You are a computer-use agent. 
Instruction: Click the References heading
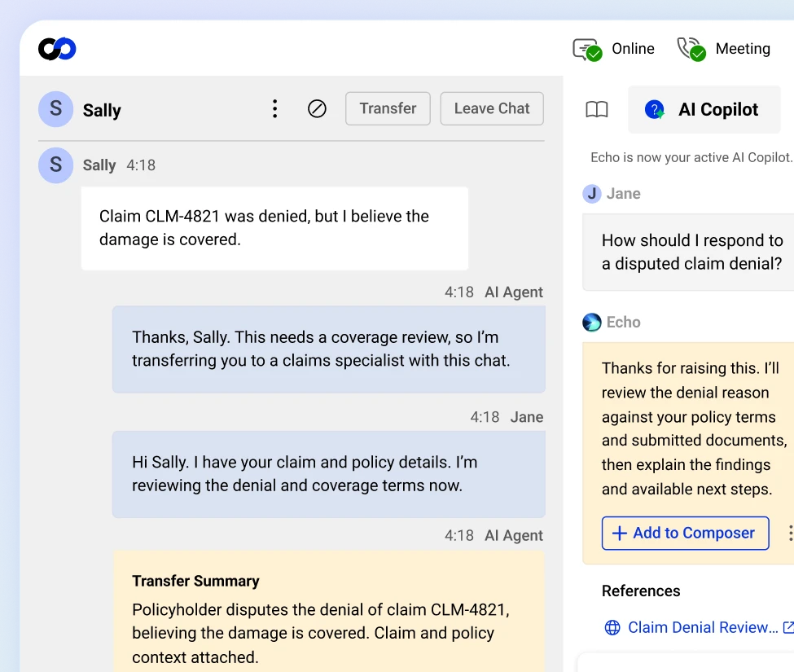pos(641,591)
